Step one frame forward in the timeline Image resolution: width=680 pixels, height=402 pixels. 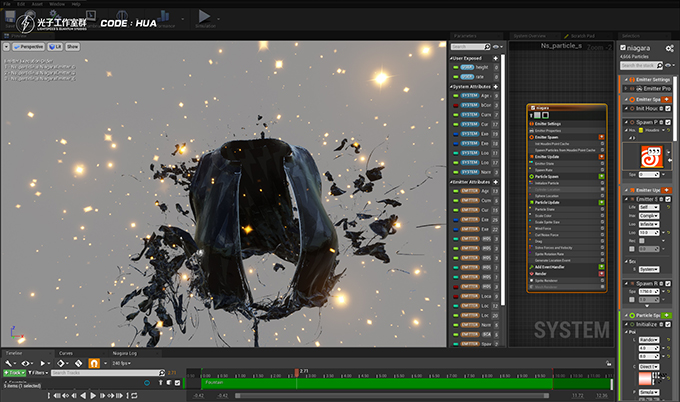tap(102, 395)
